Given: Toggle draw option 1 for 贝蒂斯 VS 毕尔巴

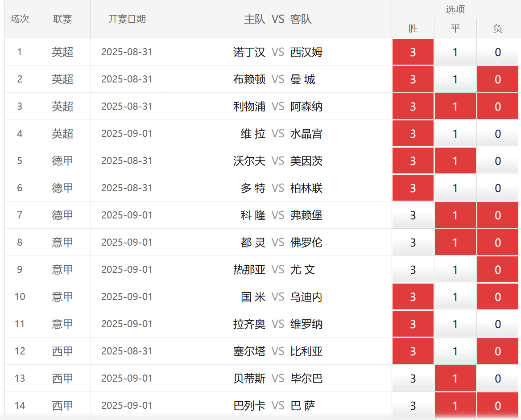Looking at the screenshot, I should (455, 379).
